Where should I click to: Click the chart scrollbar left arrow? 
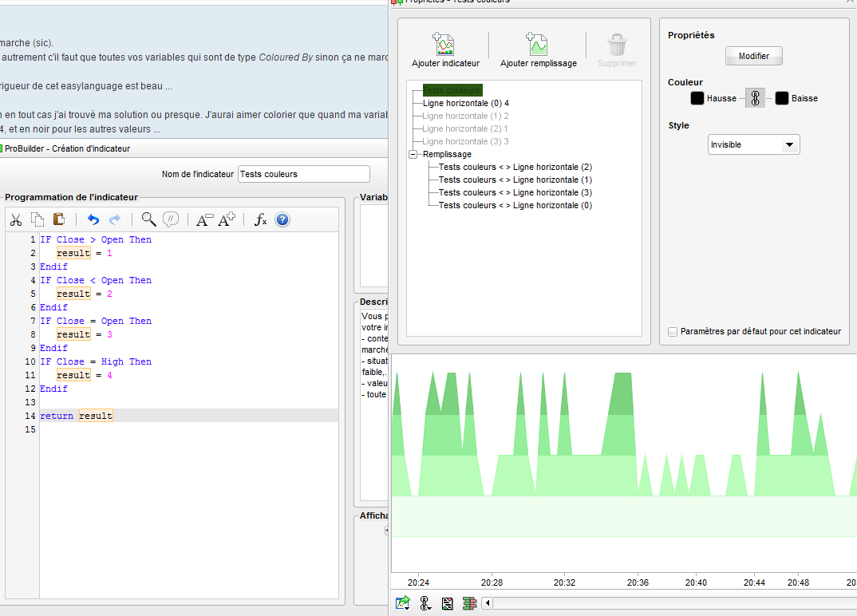coord(488,603)
